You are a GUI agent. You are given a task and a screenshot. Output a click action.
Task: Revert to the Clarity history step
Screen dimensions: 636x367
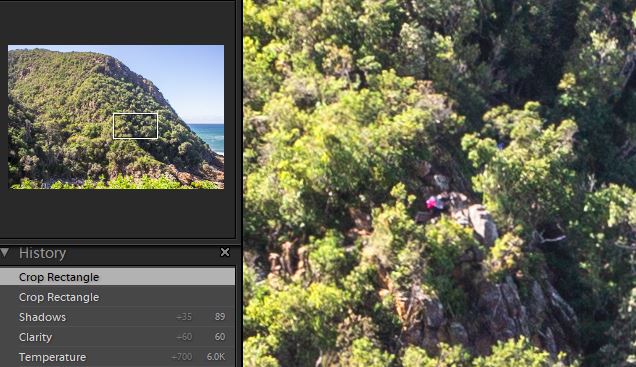tap(117, 337)
